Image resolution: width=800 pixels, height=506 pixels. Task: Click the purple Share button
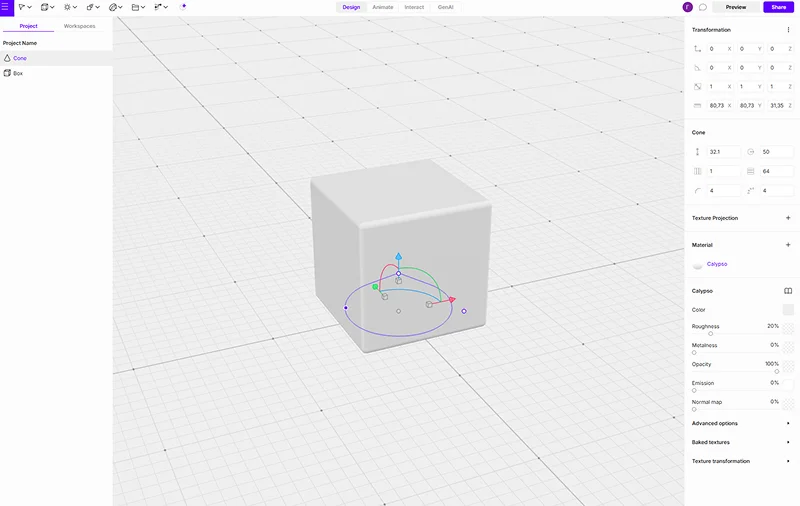coord(778,7)
